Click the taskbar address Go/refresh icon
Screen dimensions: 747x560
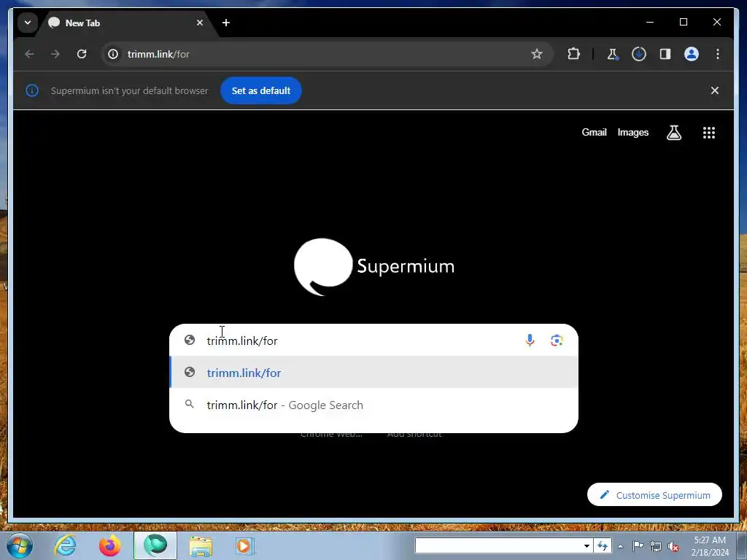click(x=603, y=545)
